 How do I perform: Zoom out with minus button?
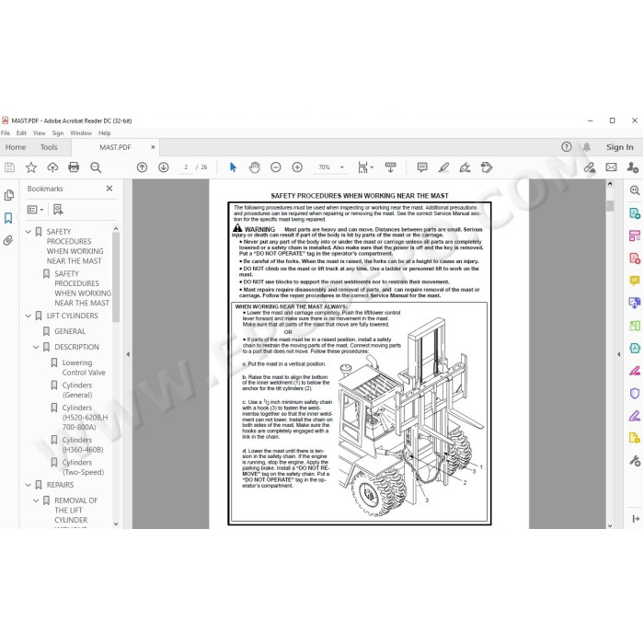click(276, 167)
